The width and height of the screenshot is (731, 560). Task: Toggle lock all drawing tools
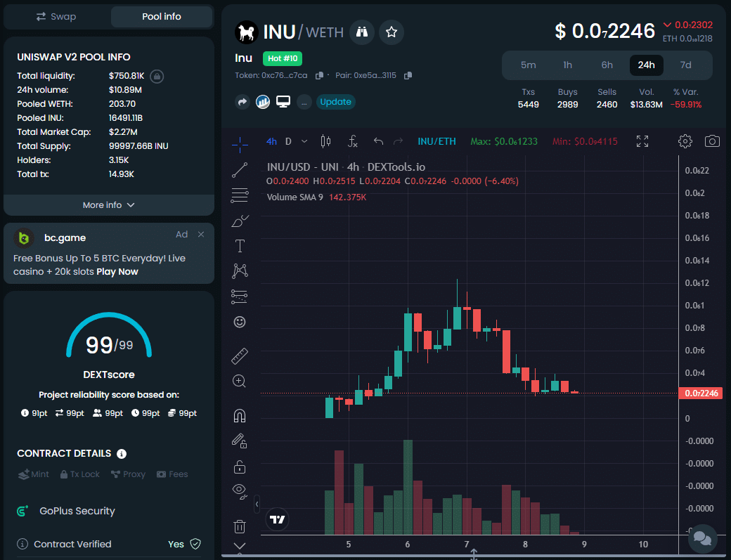(240, 467)
